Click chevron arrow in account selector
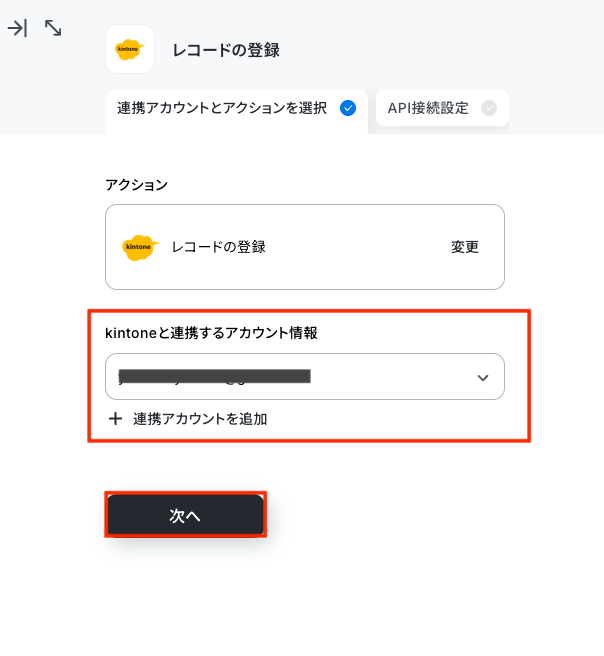 pos(483,378)
